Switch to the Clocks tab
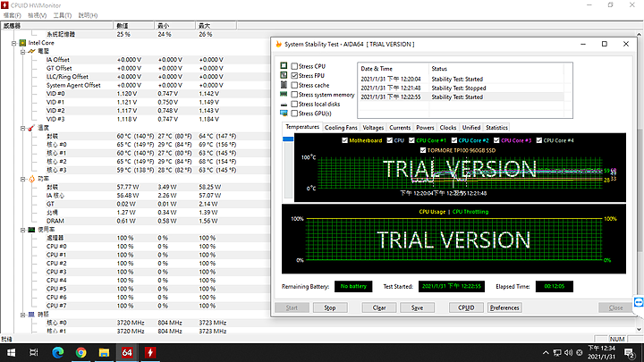This screenshot has width=644, height=362. [448, 128]
